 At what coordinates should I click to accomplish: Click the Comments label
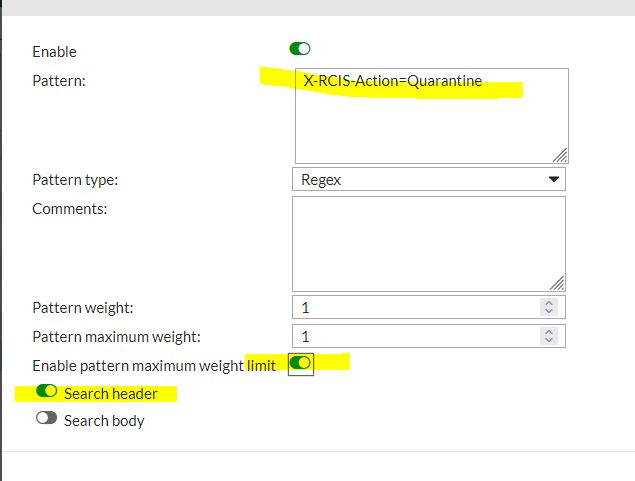69,208
